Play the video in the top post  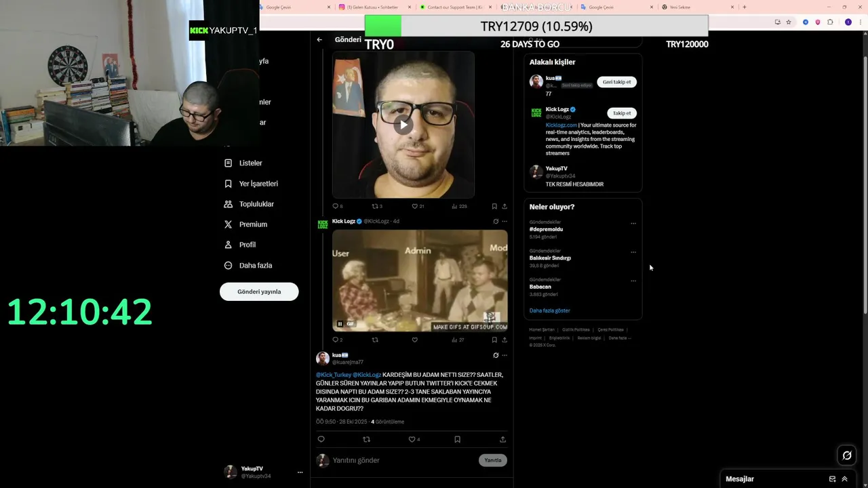[403, 125]
